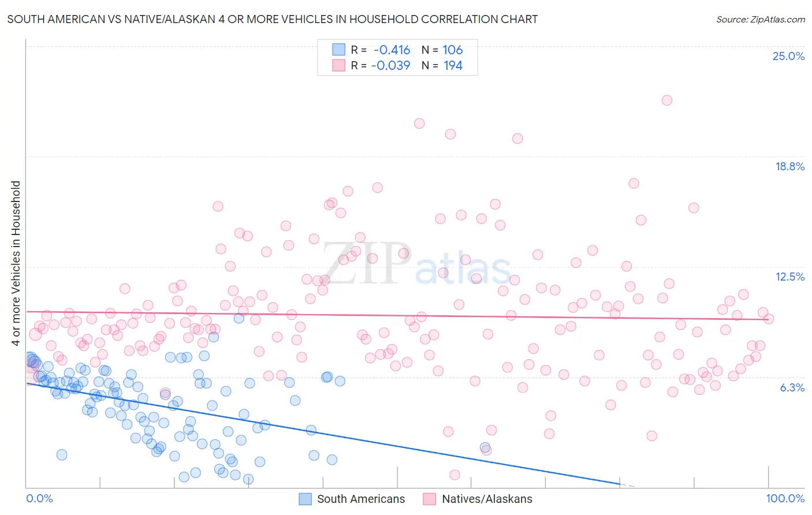Click the blue data point near the 9.6% mark
This screenshot has width=812, height=515.
pos(239,318)
